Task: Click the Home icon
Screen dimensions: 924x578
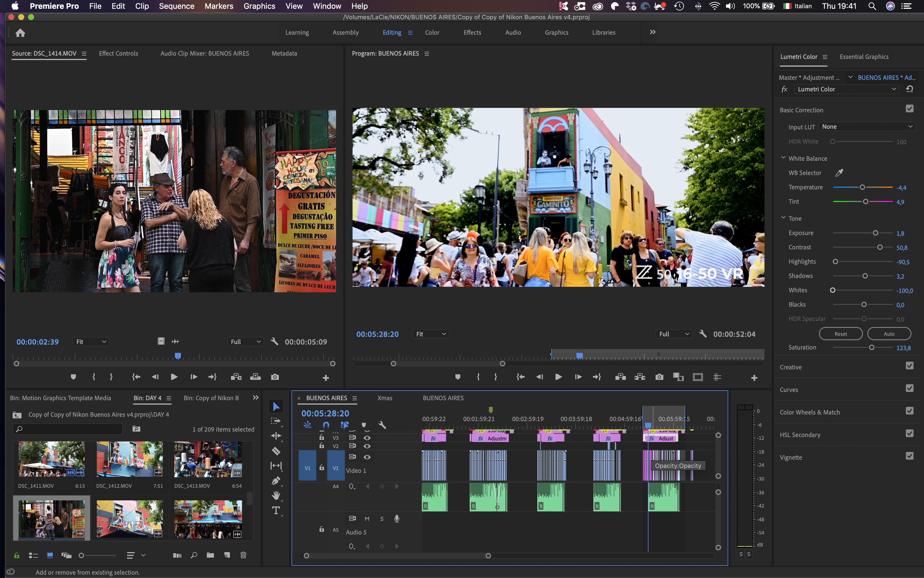Action: coord(20,33)
